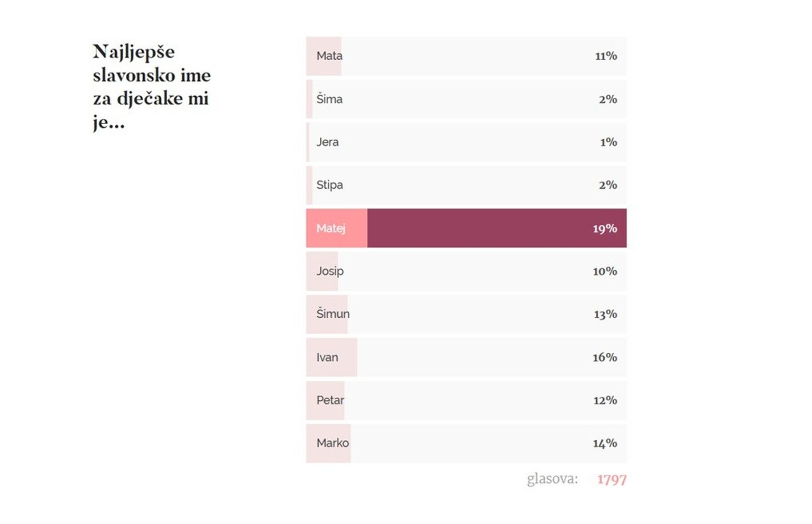Click the 11% result for Mata

[606, 56]
